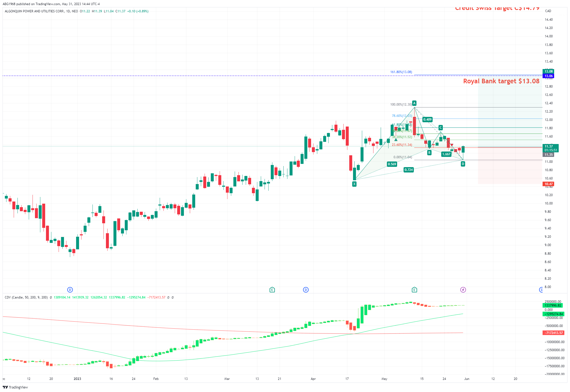Click the 38.20%(11.52) Fibonacci label

pyautogui.click(x=402, y=137)
